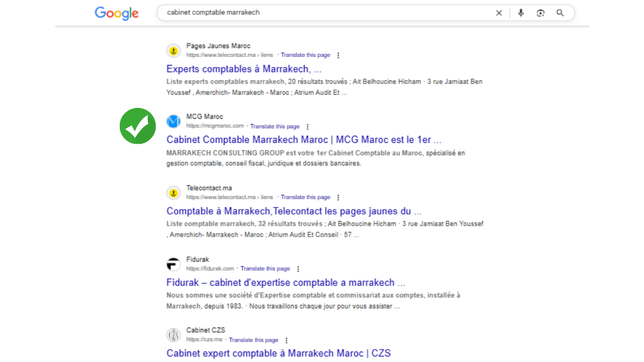The width and height of the screenshot is (644, 362).
Task: Click Pages Jaunes Maroc favicon
Action: tap(173, 51)
